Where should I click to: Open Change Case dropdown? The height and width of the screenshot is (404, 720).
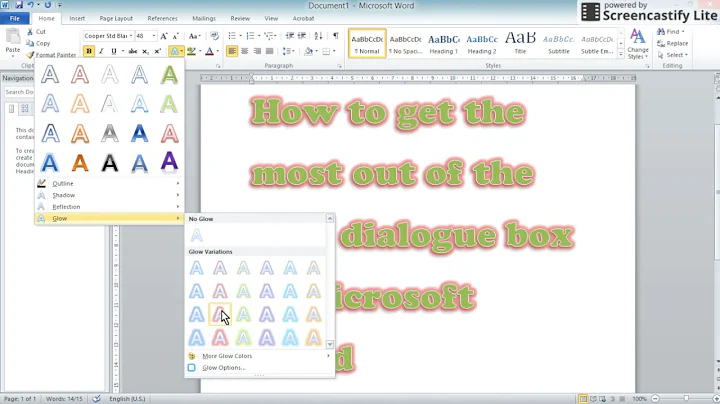(x=194, y=36)
